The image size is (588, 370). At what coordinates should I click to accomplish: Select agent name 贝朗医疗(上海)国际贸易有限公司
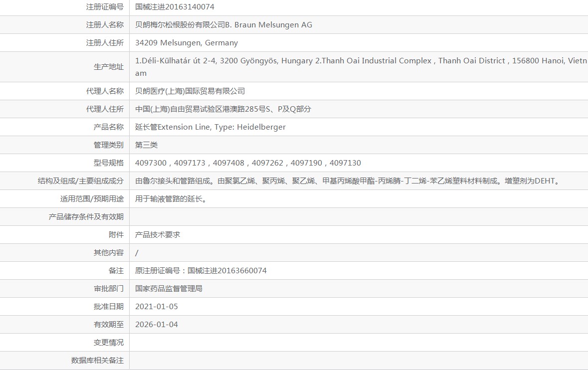[x=190, y=91]
